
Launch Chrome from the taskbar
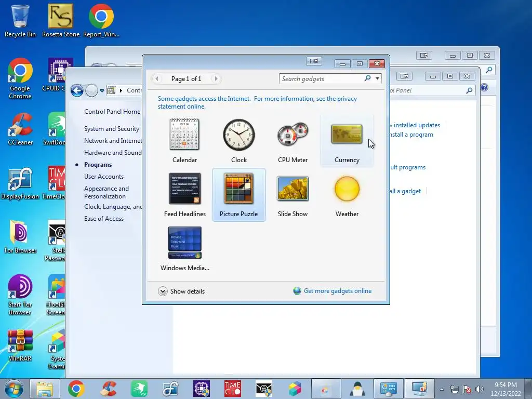tap(76, 389)
